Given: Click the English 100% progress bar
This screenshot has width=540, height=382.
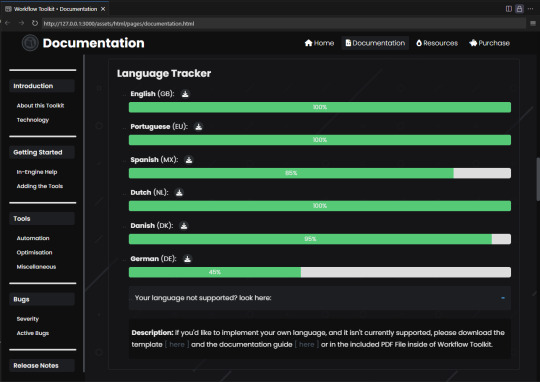Looking at the screenshot, I should click(x=320, y=107).
